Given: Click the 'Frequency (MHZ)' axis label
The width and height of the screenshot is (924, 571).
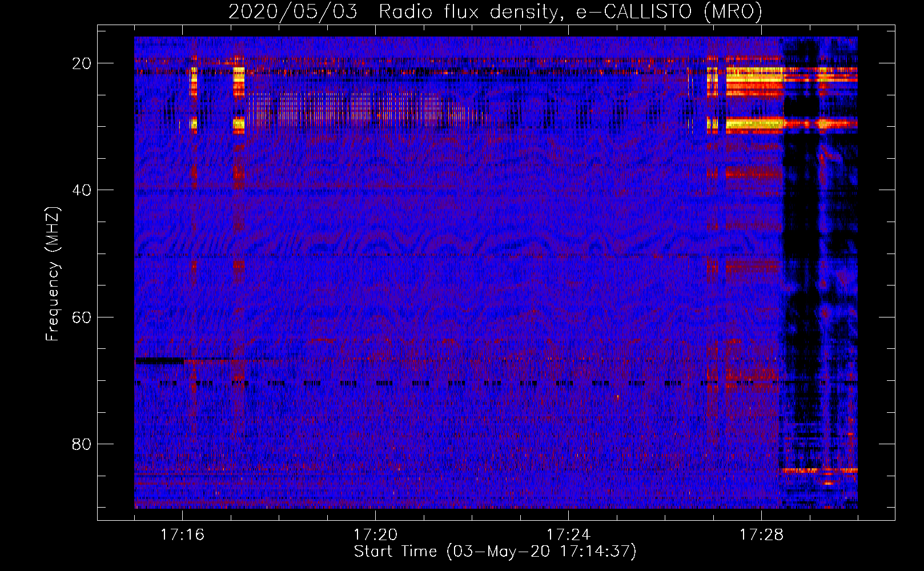Looking at the screenshot, I should click(x=53, y=274).
